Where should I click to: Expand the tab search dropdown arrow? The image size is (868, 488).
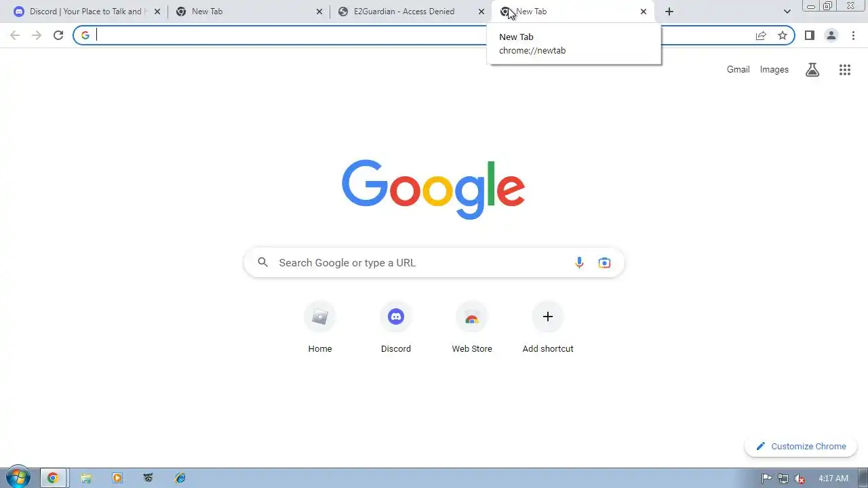click(787, 12)
